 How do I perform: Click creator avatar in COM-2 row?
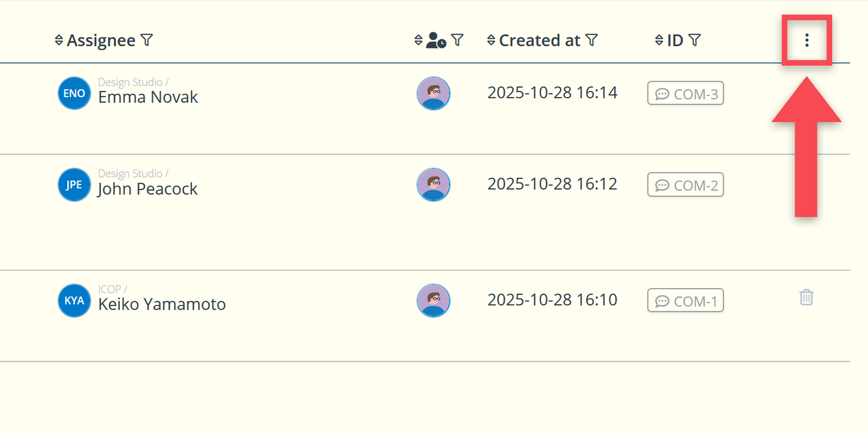pos(433,185)
